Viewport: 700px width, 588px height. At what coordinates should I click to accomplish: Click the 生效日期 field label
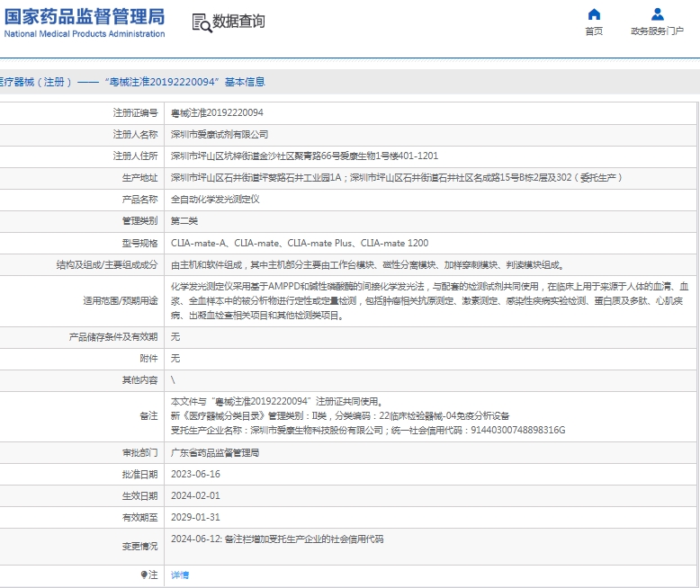coord(139,495)
